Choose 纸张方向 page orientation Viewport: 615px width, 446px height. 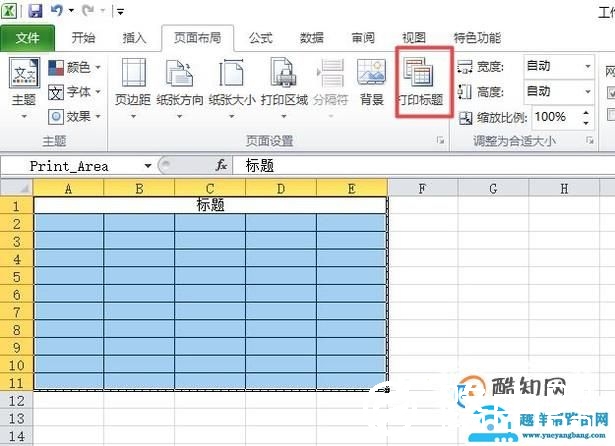(180, 88)
